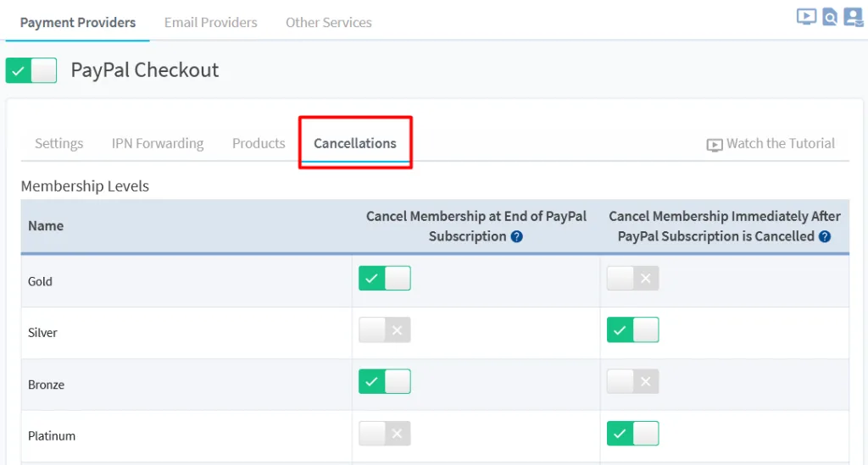Open the Settings sub-tab
Screen dimensions: 868x465
[x=58, y=144]
